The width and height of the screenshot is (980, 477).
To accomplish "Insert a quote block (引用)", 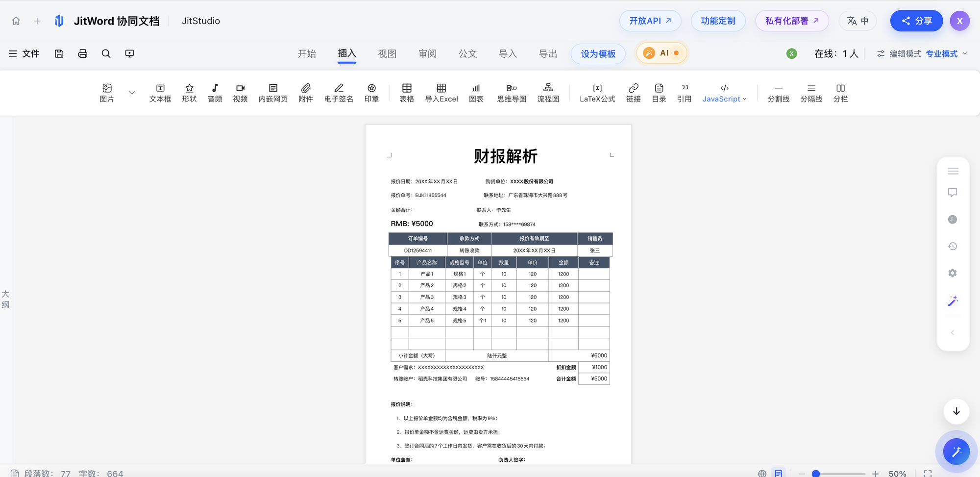I will (685, 93).
